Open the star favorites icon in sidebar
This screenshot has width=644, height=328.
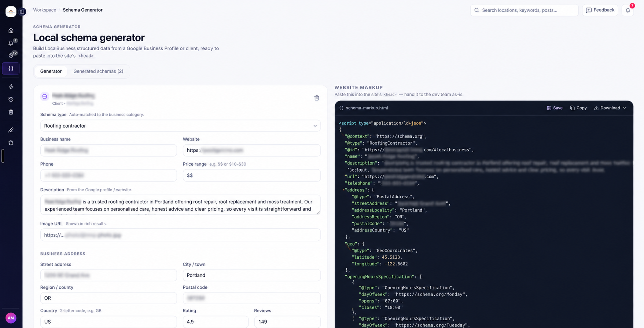(x=11, y=143)
